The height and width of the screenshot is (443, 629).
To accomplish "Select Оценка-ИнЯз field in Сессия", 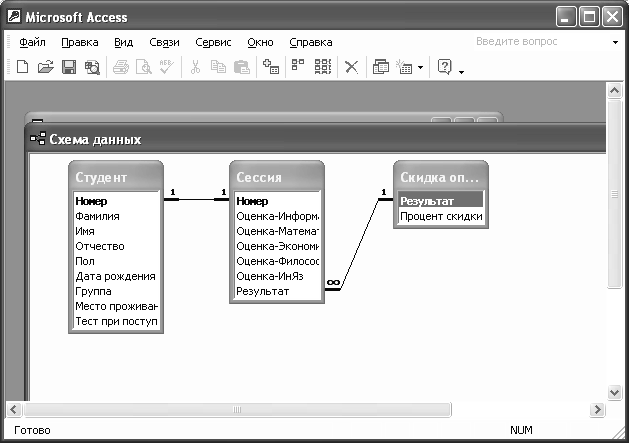I will pos(277,276).
